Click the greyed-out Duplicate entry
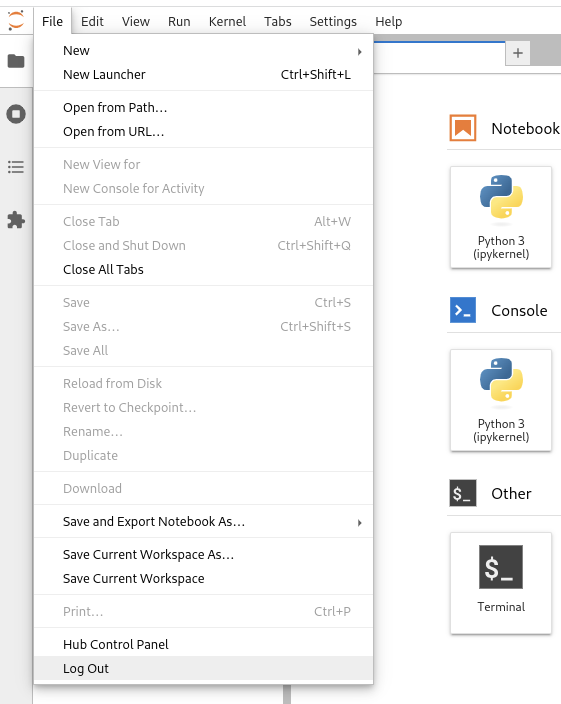The width and height of the screenshot is (561, 704). pyautogui.click(x=203, y=455)
